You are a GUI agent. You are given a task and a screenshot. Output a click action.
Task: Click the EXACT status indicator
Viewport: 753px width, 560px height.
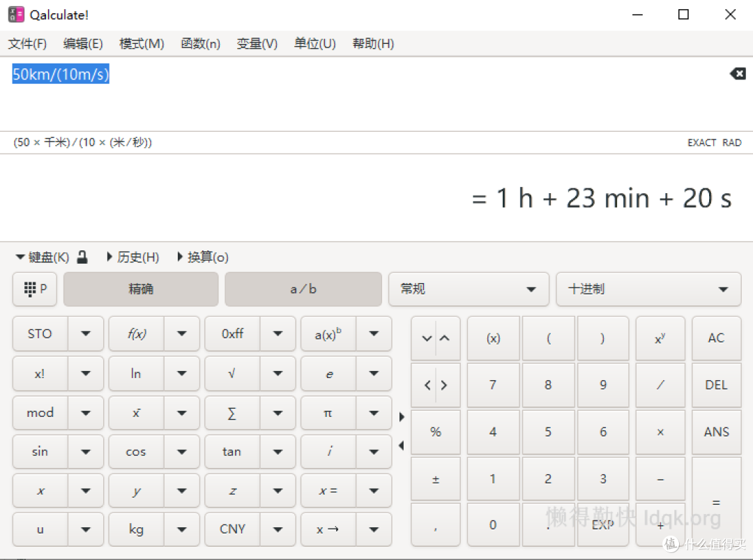click(701, 143)
